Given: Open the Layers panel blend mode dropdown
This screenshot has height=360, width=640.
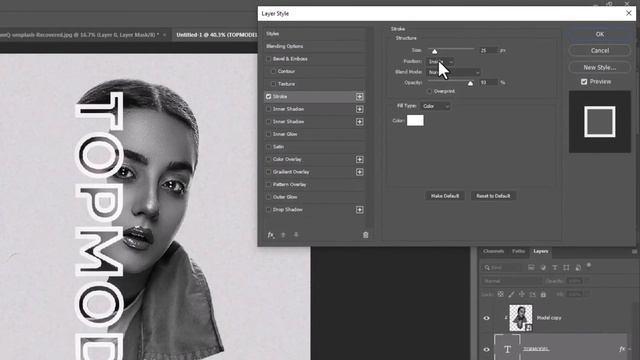Looking at the screenshot, I should click(511, 281).
